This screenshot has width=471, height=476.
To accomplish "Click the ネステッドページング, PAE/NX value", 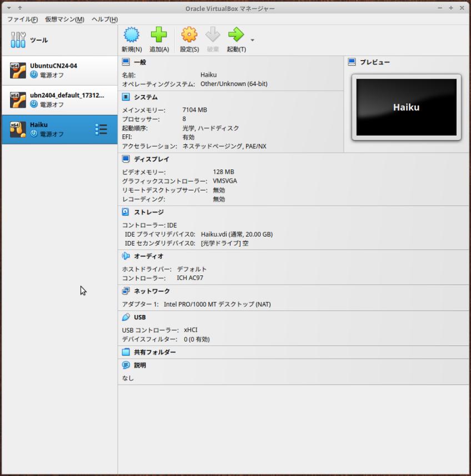I will (x=224, y=146).
